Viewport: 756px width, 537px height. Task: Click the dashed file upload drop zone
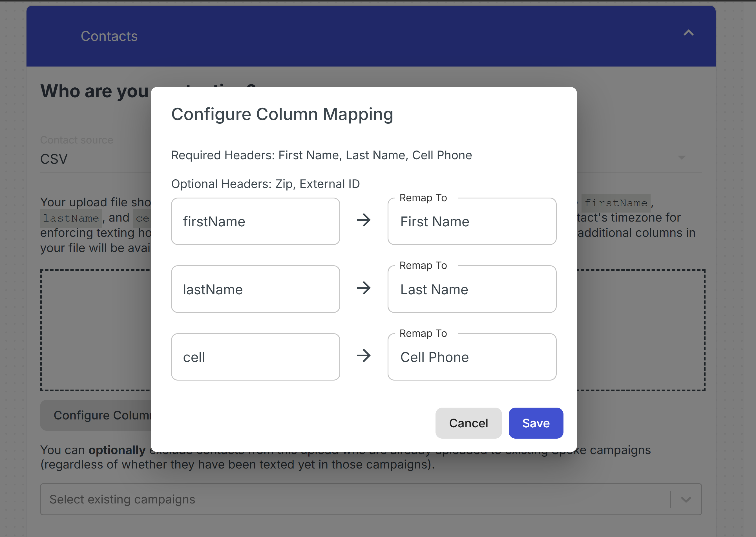tap(96, 330)
